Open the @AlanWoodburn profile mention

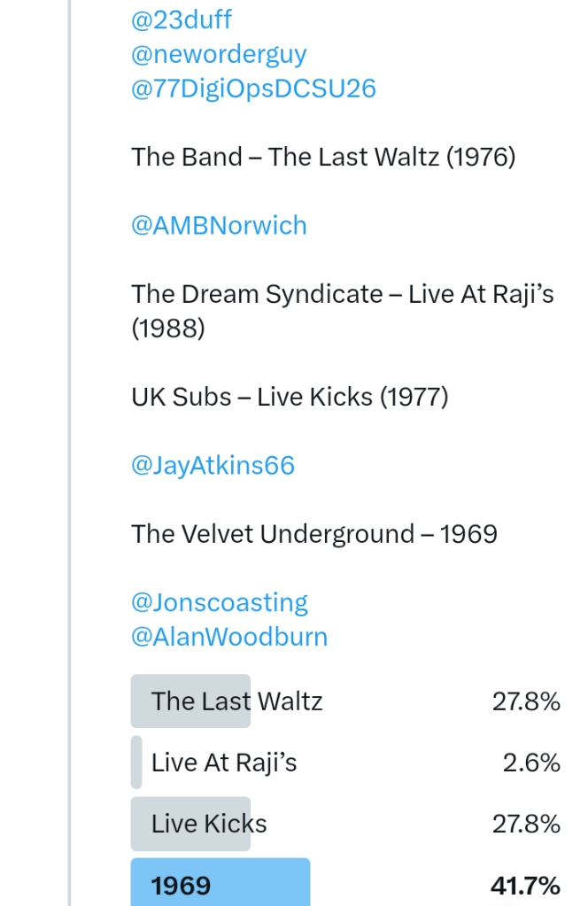[229, 637]
